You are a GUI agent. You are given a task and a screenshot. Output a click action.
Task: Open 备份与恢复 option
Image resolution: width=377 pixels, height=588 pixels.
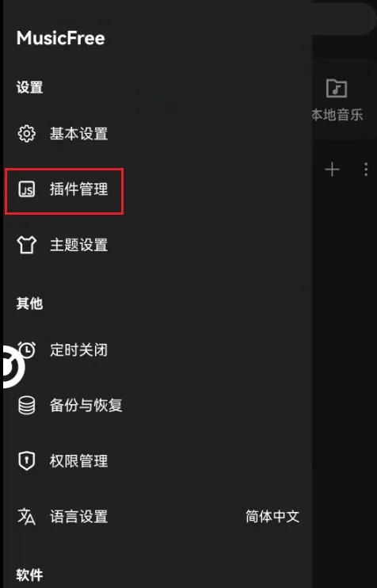pyautogui.click(x=158, y=406)
